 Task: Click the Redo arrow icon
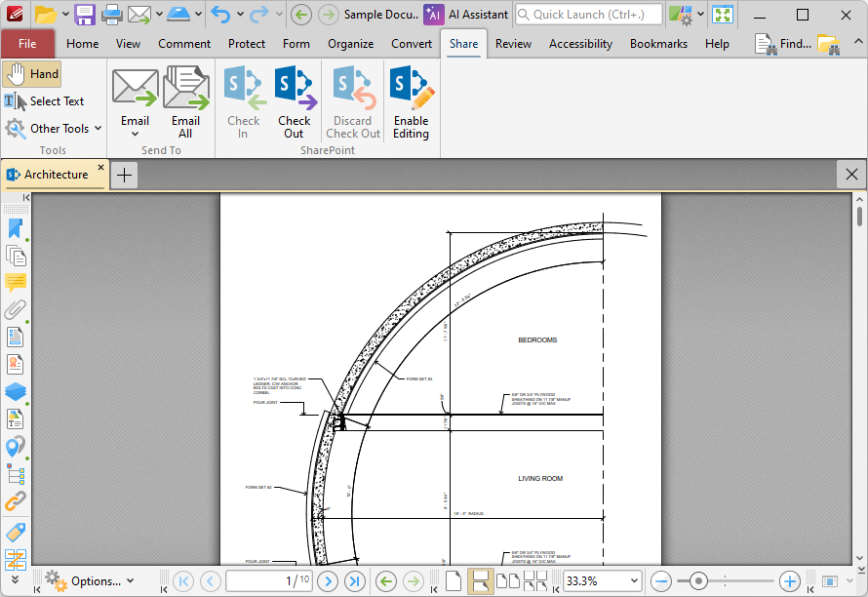tap(259, 15)
